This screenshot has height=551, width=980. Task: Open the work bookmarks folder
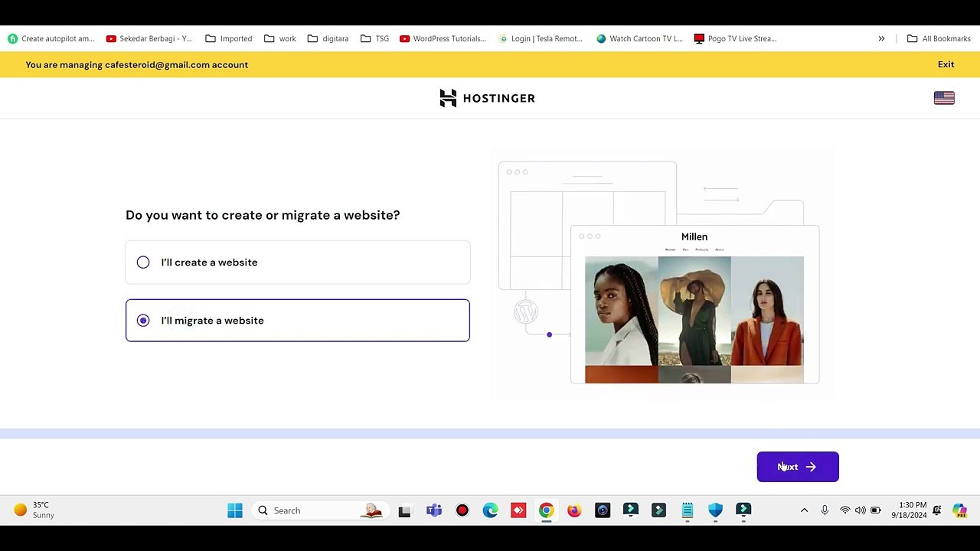pos(279,38)
